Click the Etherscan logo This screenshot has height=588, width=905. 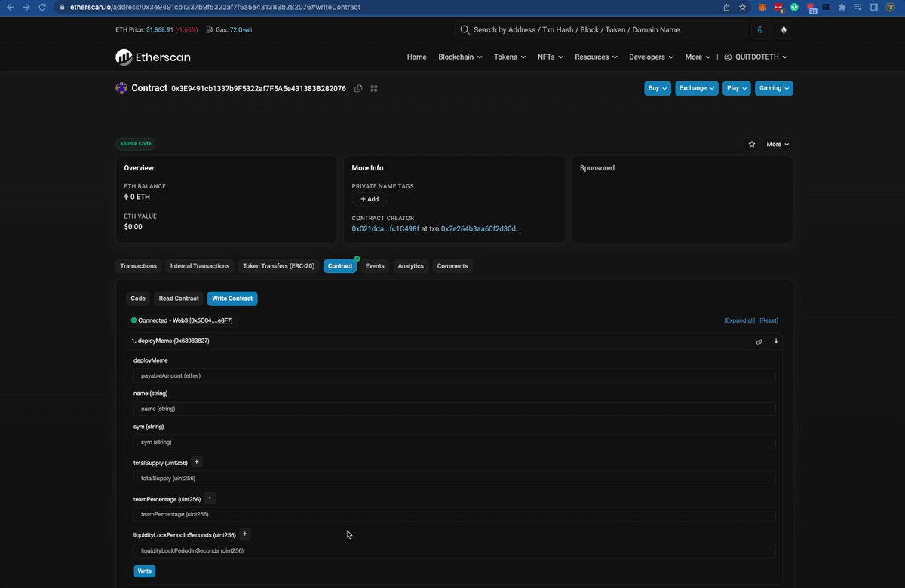(x=153, y=57)
